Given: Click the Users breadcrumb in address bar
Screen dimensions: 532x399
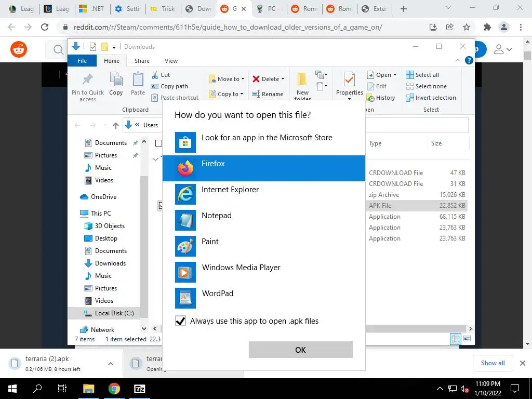Looking at the screenshot, I should pos(151,125).
